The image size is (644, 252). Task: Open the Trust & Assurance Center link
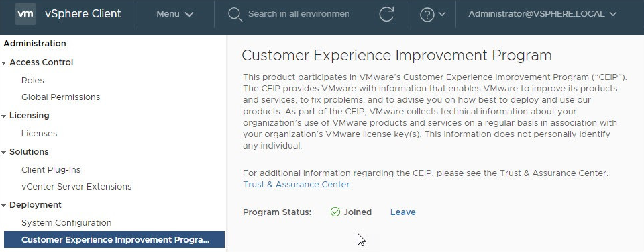click(x=296, y=185)
